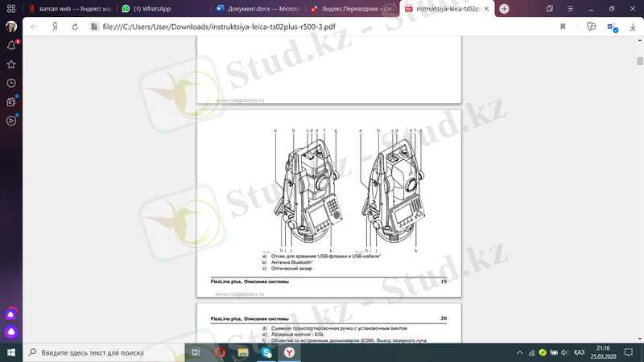Show hidden system tray icons

point(520,352)
